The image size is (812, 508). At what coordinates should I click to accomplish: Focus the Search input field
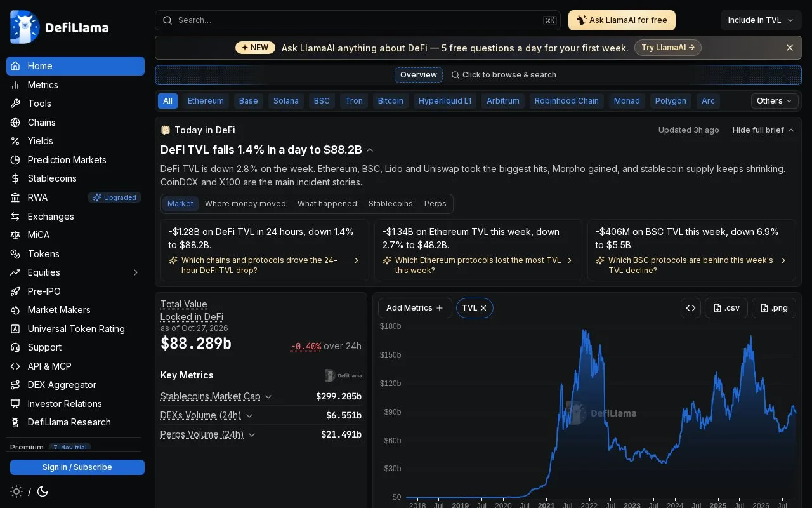pyautogui.click(x=358, y=20)
